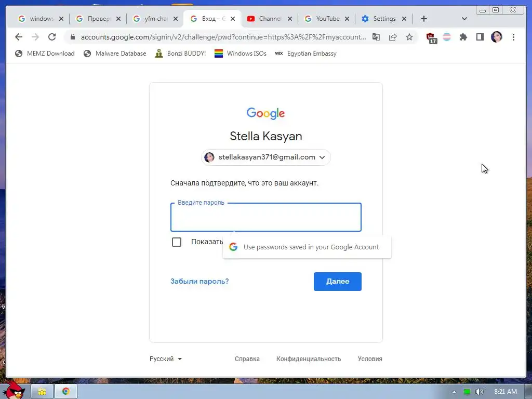Click the 'Сначала подтвердите, что это ваш аккаунт.' text
The width and height of the screenshot is (532, 399).
click(244, 183)
